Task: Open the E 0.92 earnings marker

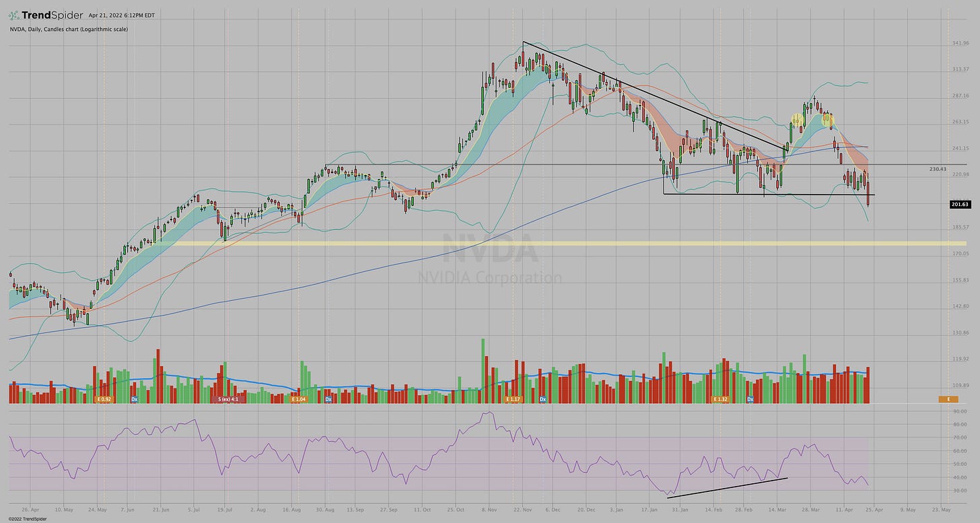Action: [103, 399]
